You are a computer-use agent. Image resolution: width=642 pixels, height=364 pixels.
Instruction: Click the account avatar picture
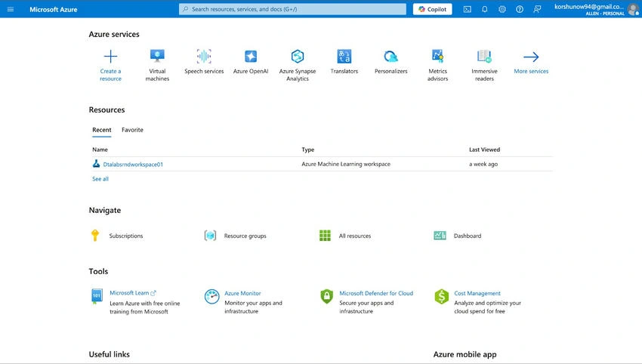633,9
